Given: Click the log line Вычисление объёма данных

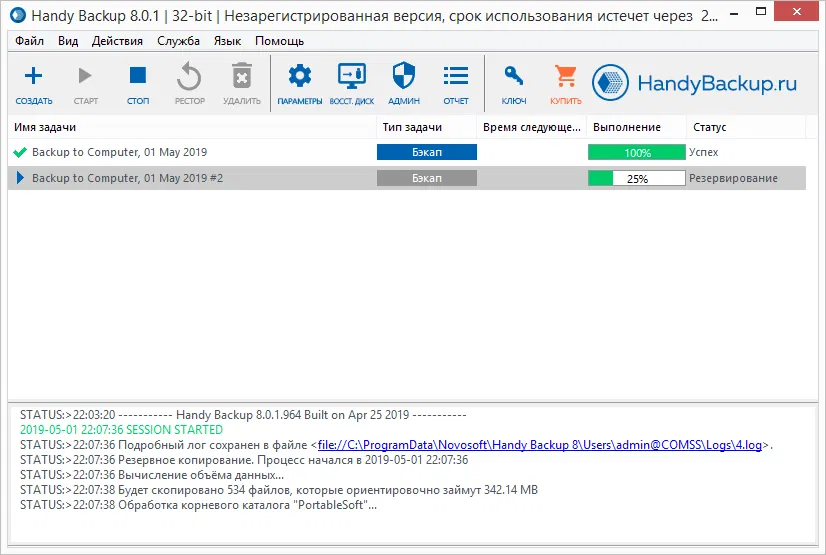Looking at the screenshot, I should [x=152, y=475].
